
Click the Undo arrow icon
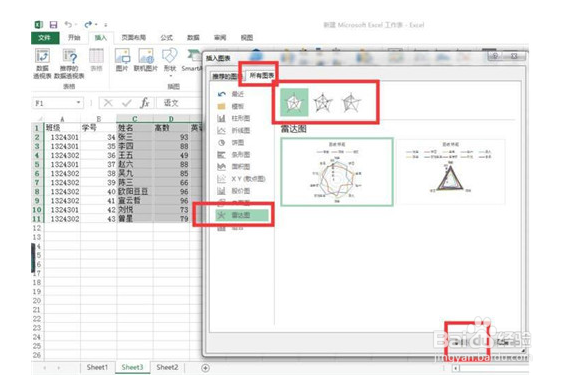pyautogui.click(x=68, y=24)
